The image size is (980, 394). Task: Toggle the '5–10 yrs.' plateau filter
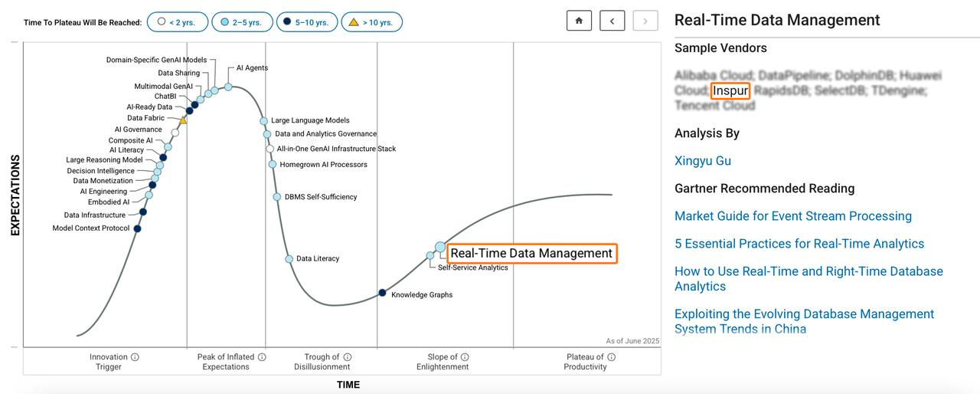306,22
